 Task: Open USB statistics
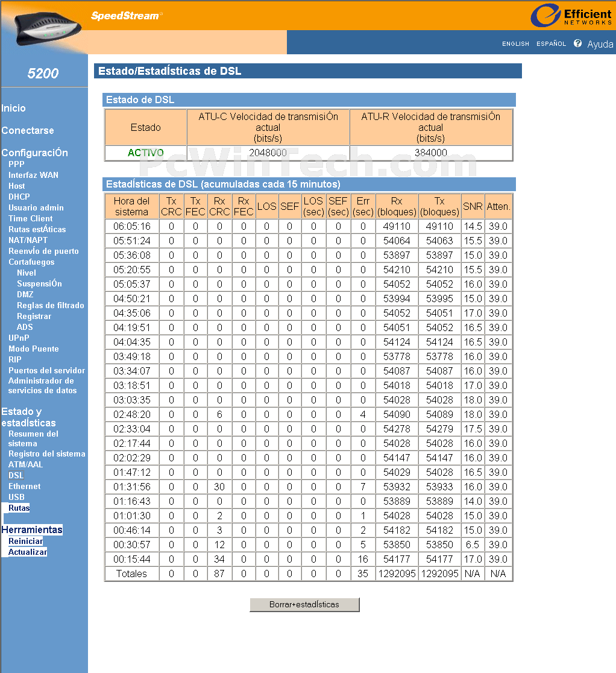[16, 497]
